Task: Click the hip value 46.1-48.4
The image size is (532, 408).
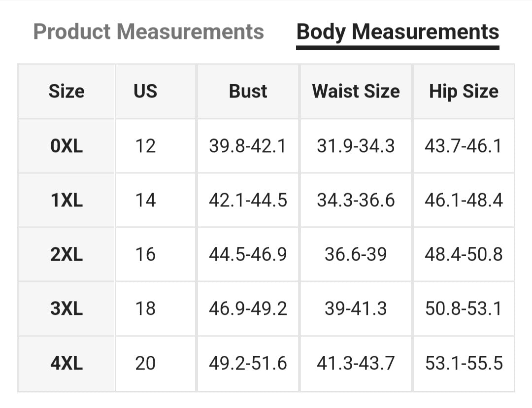Action: (x=464, y=200)
